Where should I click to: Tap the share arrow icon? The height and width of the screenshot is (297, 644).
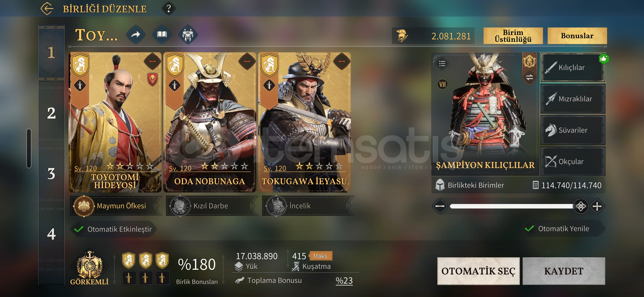coord(136,35)
